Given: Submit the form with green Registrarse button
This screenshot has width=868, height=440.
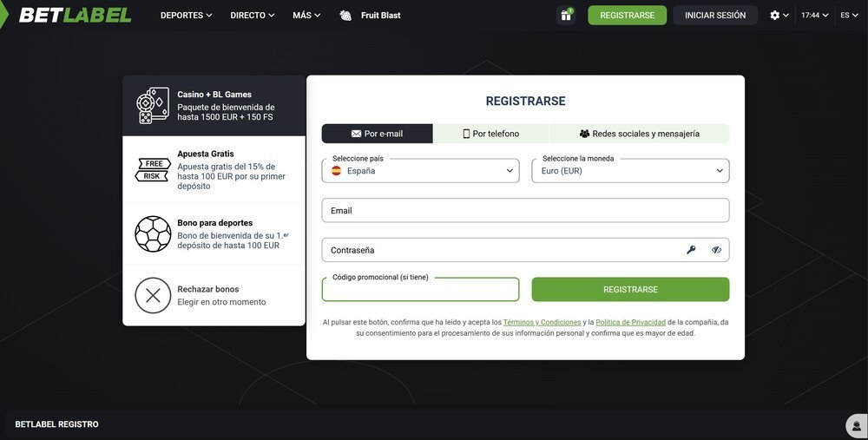Looking at the screenshot, I should point(630,290).
